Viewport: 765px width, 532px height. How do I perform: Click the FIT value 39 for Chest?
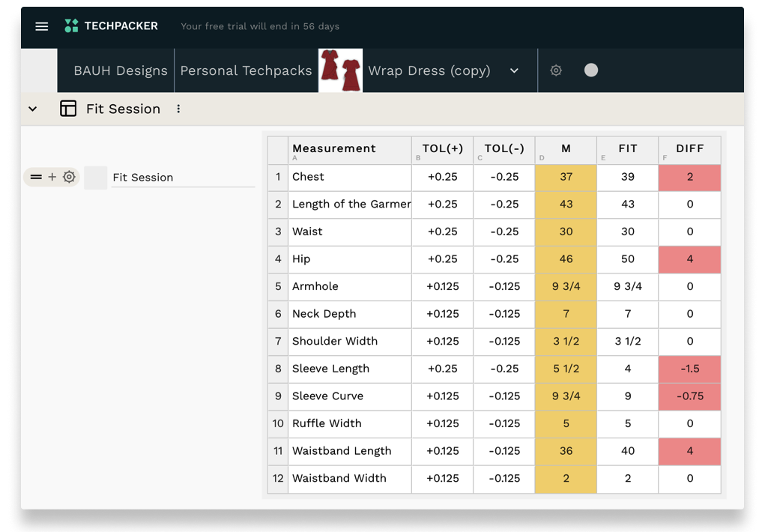[x=627, y=177]
